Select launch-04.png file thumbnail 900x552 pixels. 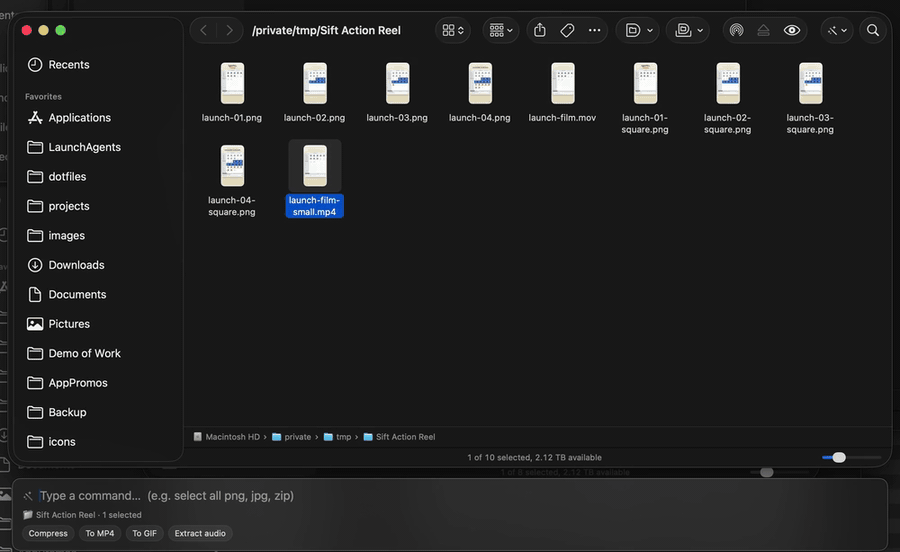click(x=480, y=84)
